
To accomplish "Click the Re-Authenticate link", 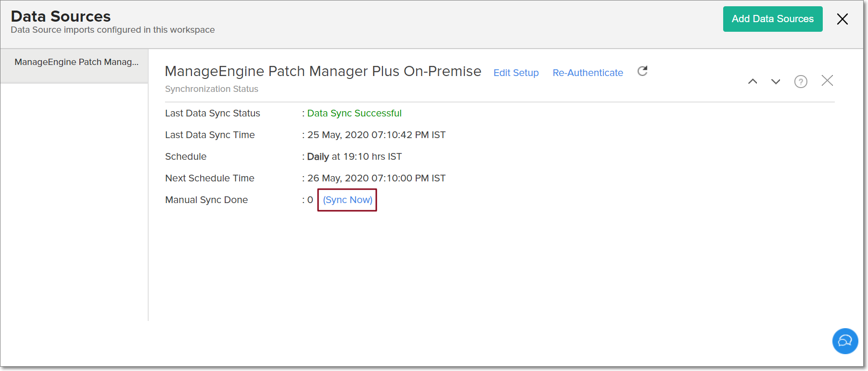I will click(587, 73).
